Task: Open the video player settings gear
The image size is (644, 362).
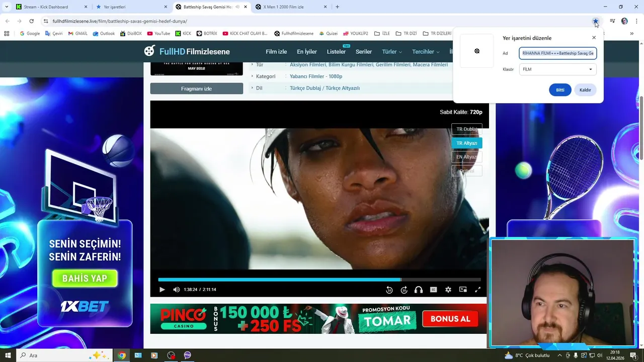Action: (x=448, y=290)
